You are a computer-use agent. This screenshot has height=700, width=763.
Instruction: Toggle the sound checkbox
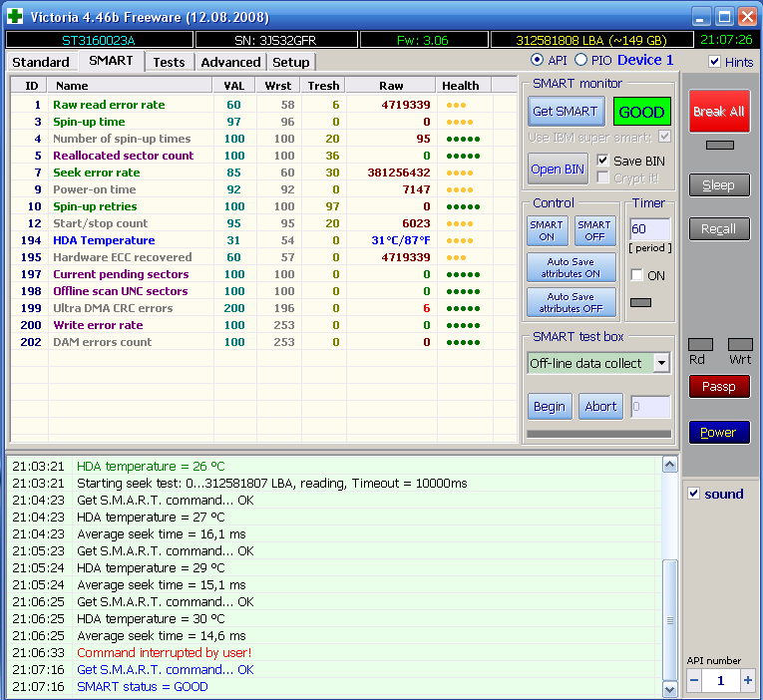pos(694,494)
